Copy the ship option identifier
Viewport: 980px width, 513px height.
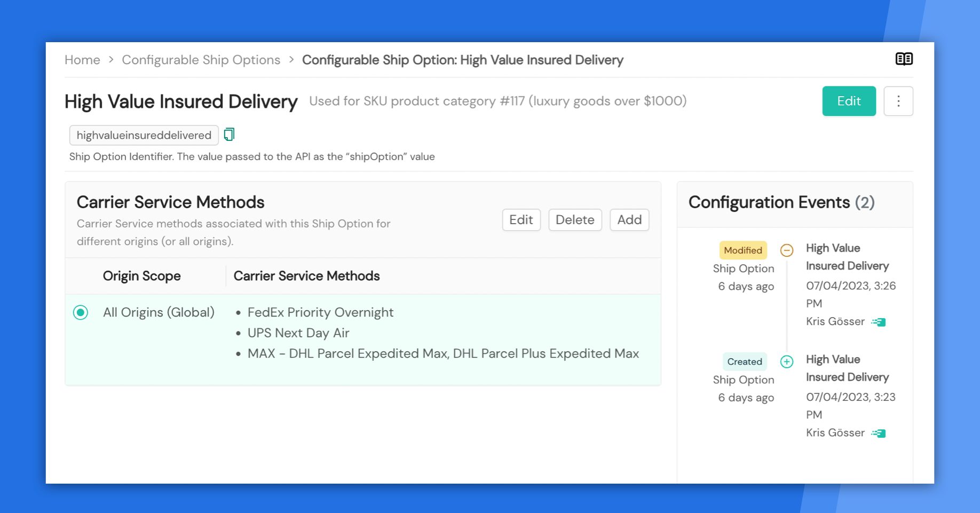click(229, 135)
